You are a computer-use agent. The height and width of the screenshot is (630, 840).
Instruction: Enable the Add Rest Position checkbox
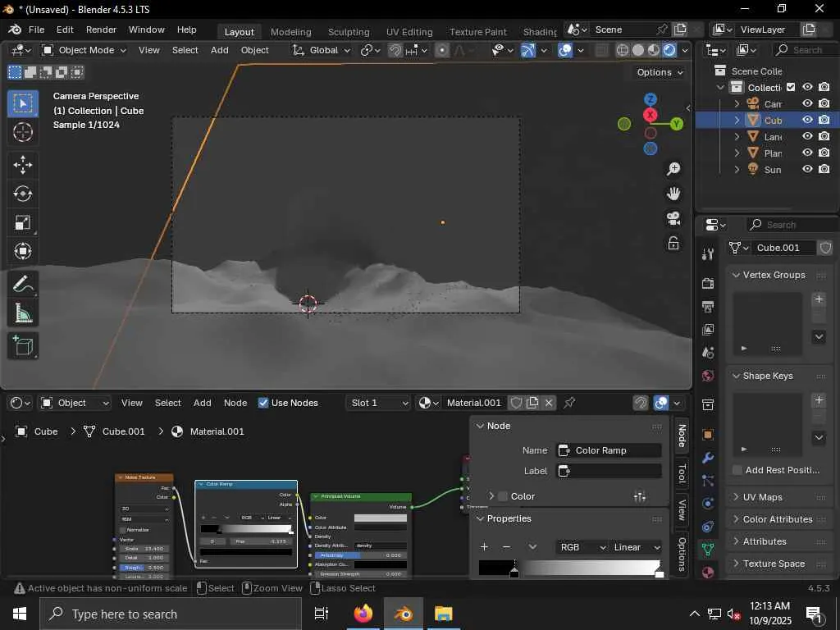pos(737,470)
